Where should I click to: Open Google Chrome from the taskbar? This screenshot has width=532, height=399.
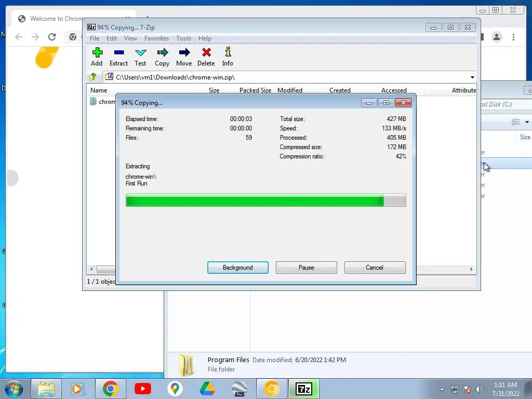111,389
